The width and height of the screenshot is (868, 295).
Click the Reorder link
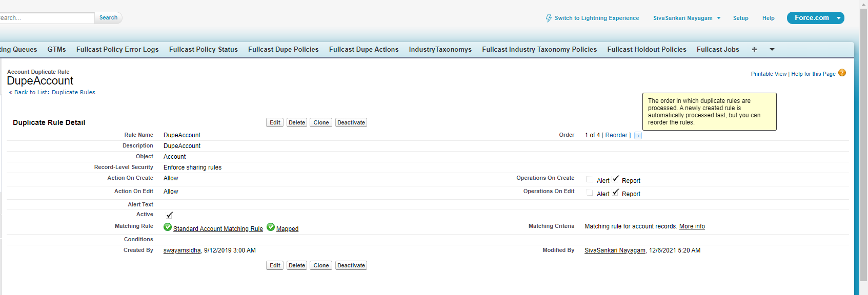[x=616, y=135]
